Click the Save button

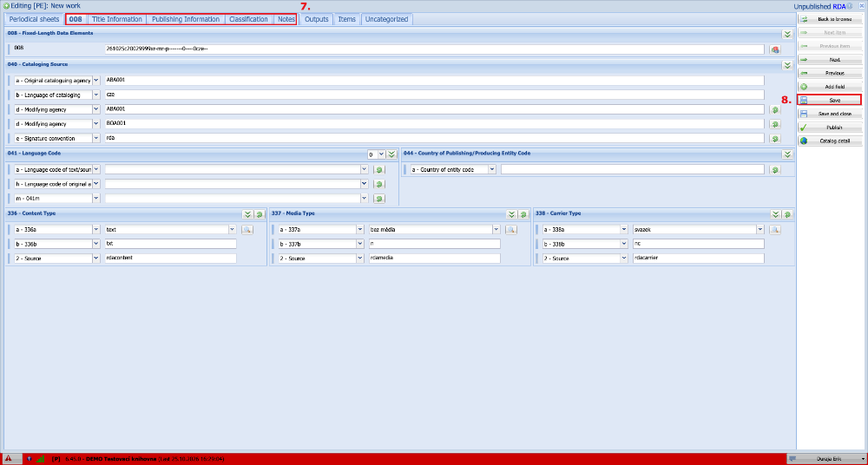pyautogui.click(x=829, y=100)
